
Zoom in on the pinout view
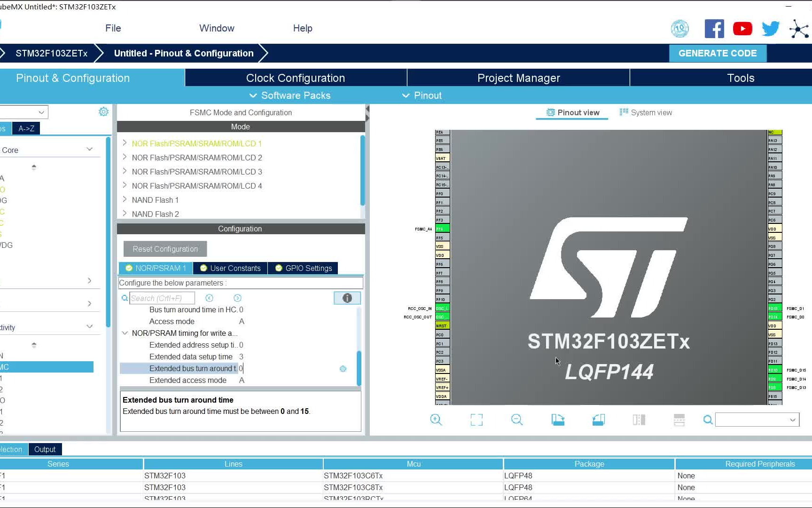[436, 420]
